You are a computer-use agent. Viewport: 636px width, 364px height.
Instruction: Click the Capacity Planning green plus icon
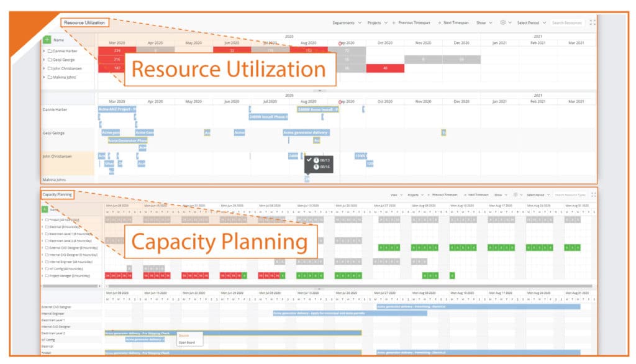(45, 209)
